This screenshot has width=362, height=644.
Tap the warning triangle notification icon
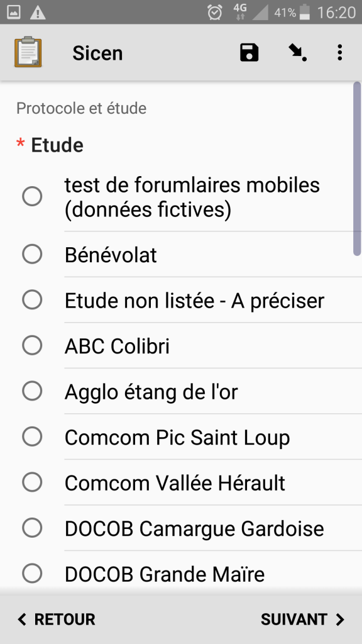point(38,13)
